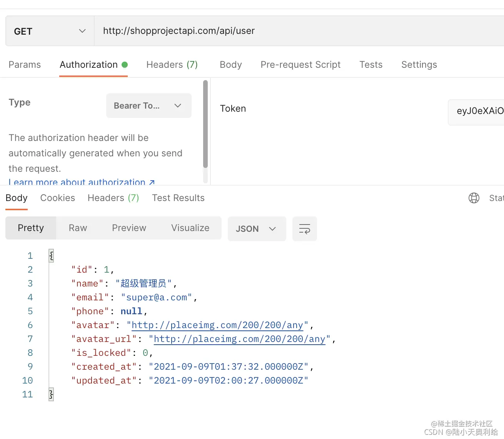Click the "id" key on line 2
Screen dimensions: 504x439
point(82,270)
